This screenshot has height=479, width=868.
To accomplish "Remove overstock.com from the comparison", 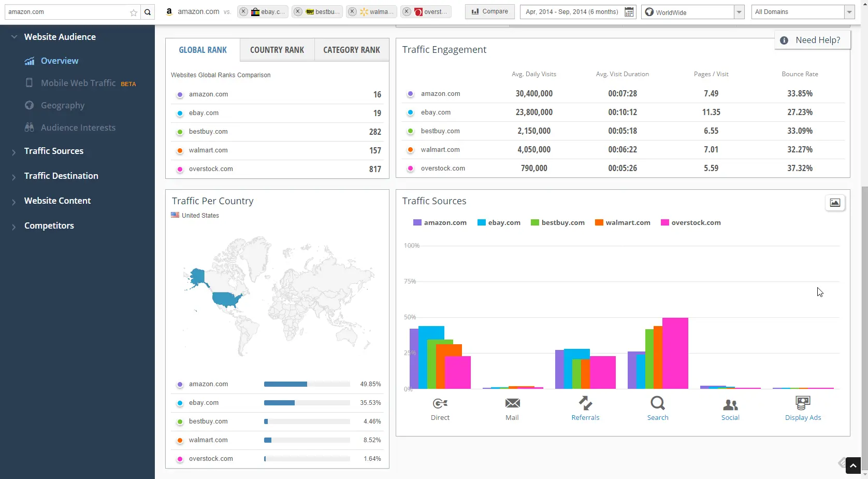I will click(x=407, y=12).
